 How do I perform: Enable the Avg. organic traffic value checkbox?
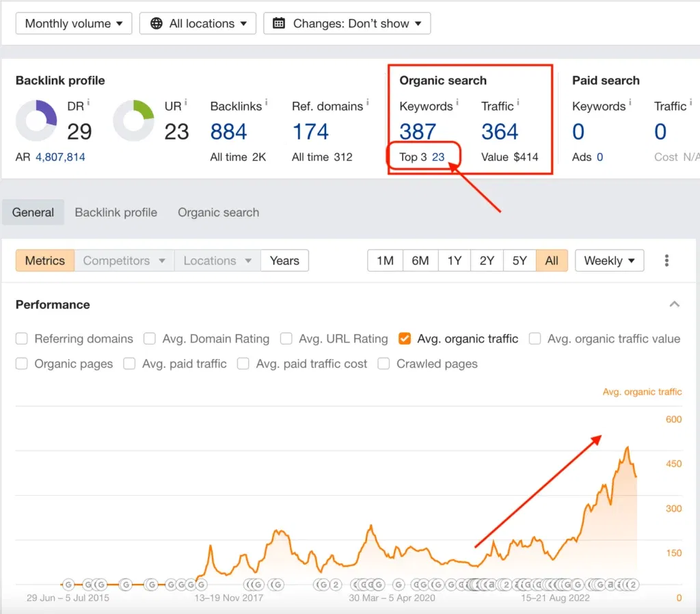point(535,338)
